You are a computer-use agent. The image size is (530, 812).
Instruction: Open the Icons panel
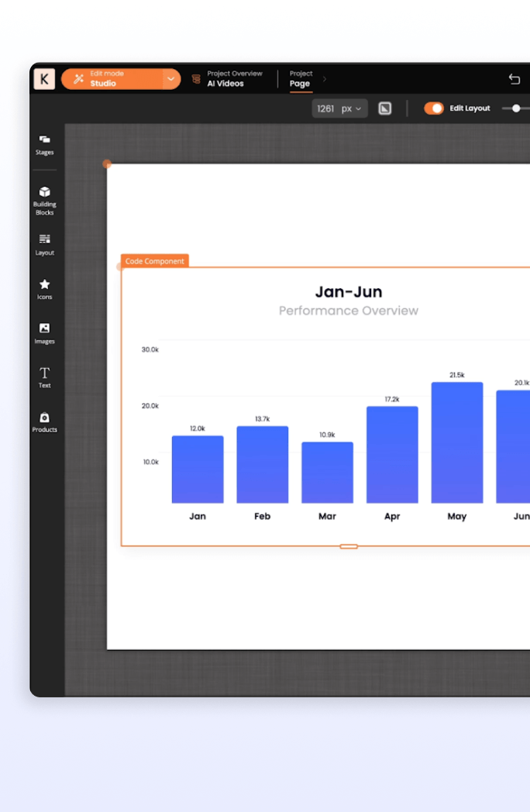[45, 290]
